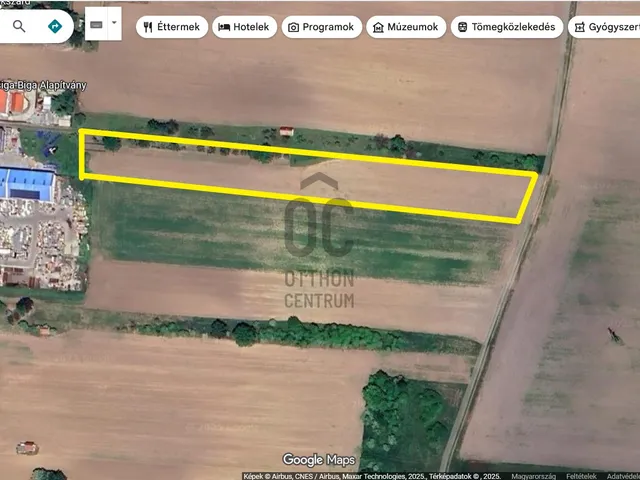Select the Gyógyszertár chip
The width and height of the screenshot is (640, 480).
click(x=604, y=27)
